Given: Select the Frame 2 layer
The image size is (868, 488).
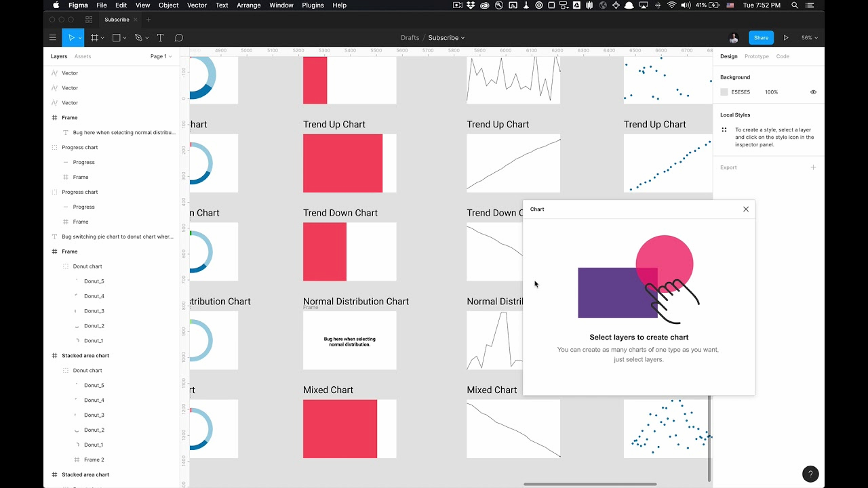Looking at the screenshot, I should 94,460.
